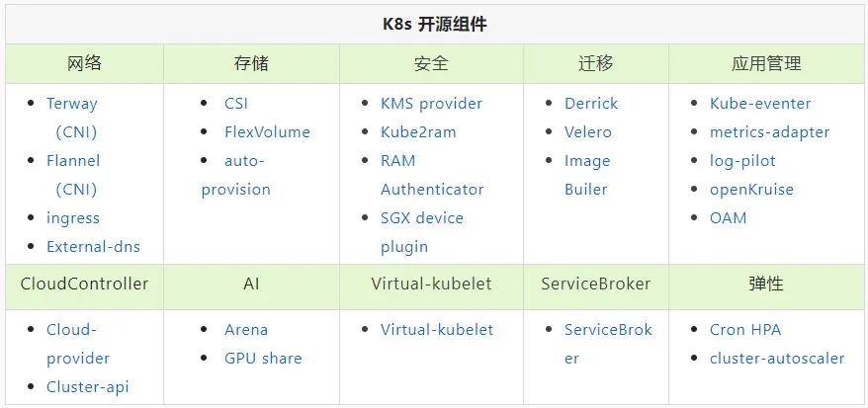Click the metrics-adapter link
Screen dimensions: 868x408
point(769,132)
